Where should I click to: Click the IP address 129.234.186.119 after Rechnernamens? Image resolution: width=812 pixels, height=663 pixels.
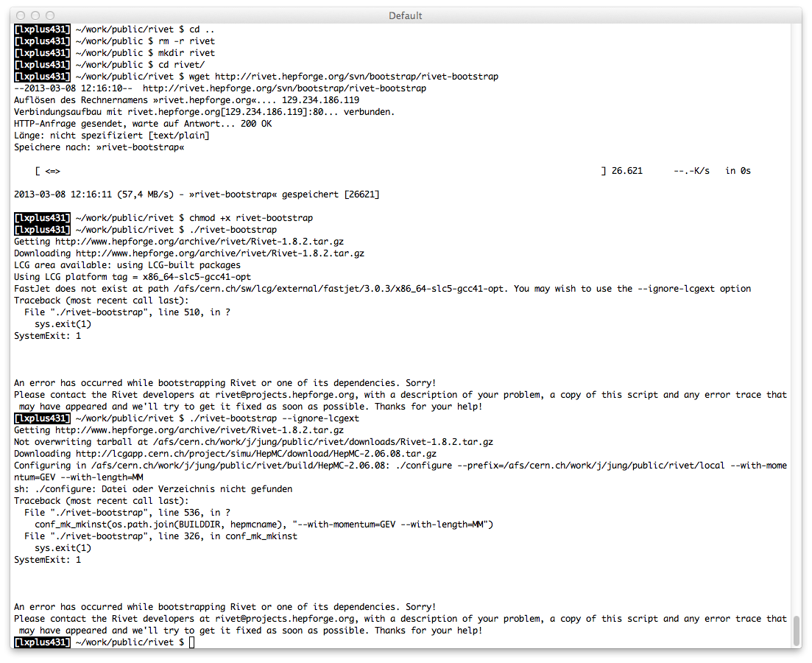tap(320, 100)
